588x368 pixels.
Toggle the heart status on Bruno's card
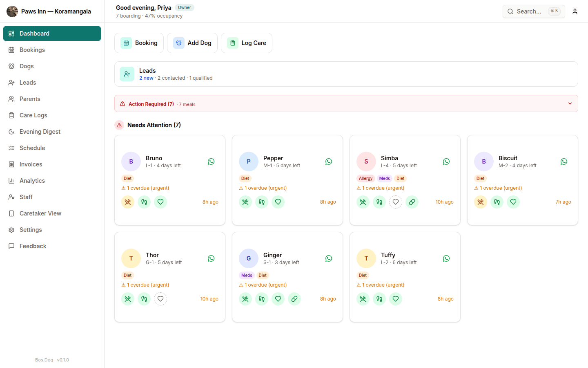[x=160, y=202]
